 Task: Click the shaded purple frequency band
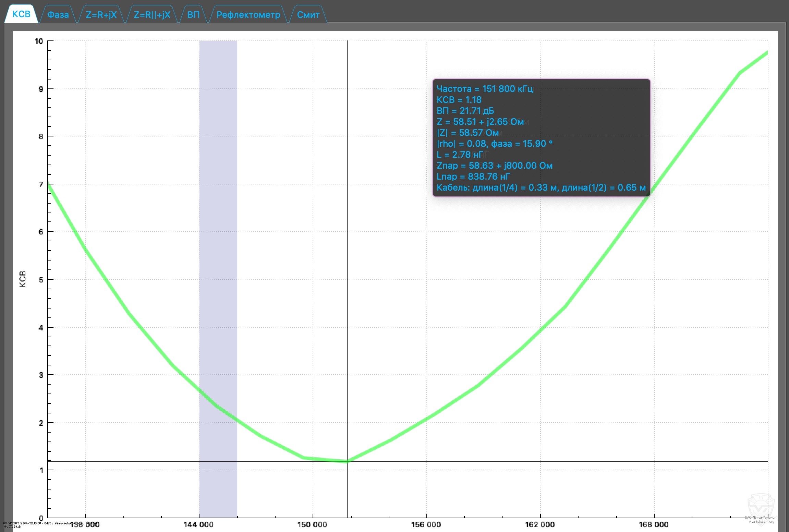218,240
